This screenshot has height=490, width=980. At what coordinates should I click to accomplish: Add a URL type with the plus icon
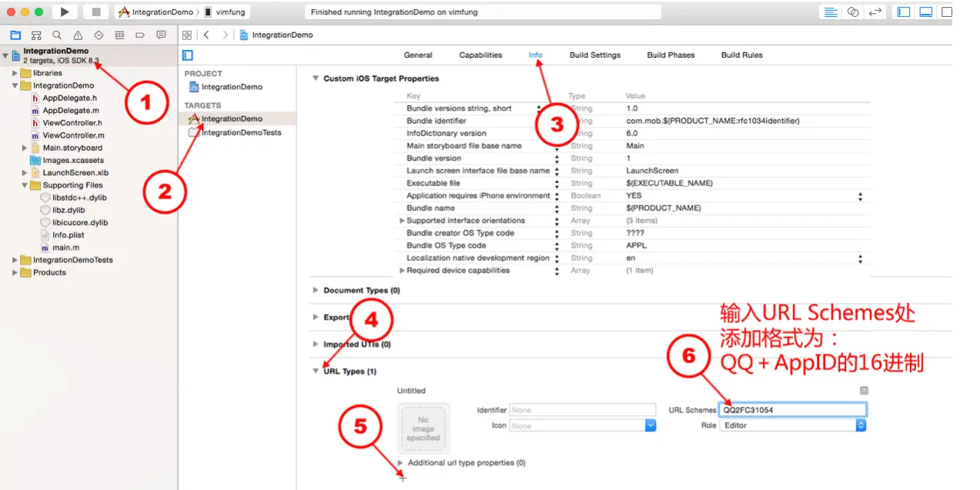tap(403, 478)
